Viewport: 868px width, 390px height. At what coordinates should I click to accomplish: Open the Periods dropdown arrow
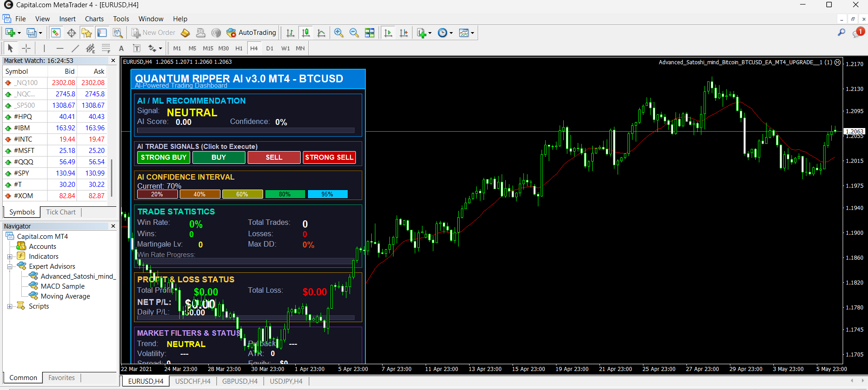451,33
